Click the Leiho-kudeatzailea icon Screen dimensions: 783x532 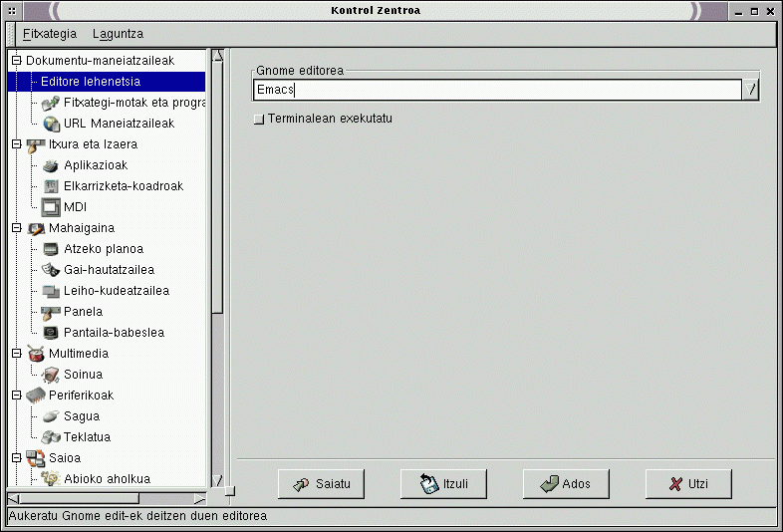[51, 291]
